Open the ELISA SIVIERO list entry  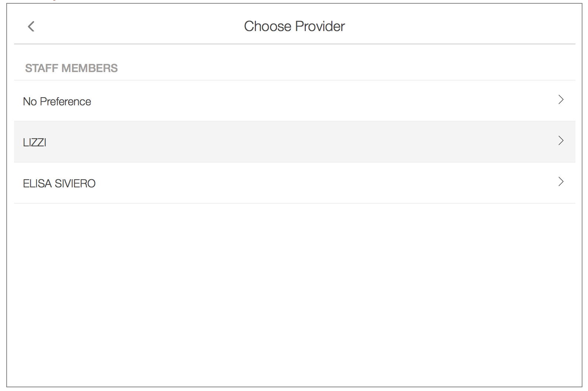point(294,183)
